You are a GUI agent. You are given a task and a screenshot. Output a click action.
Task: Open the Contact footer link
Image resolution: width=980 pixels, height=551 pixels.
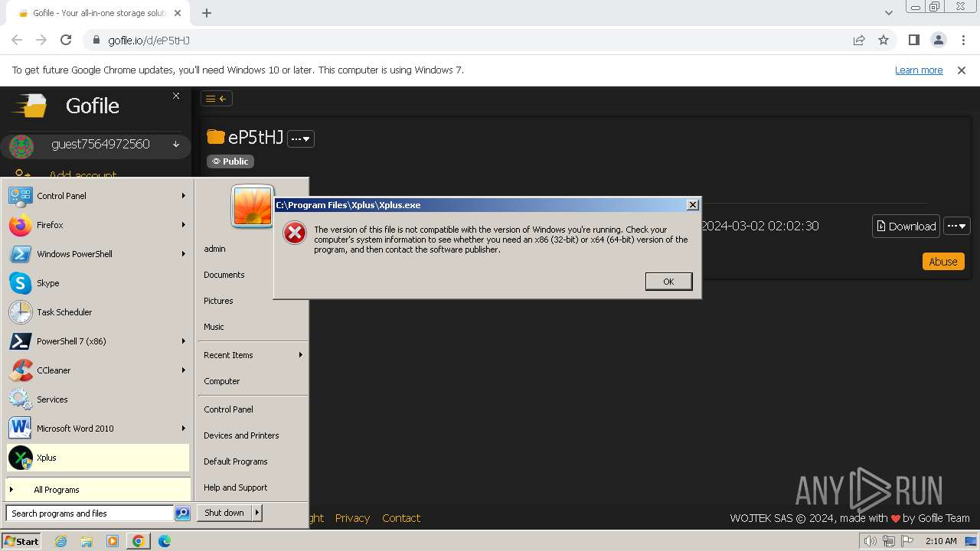[x=401, y=518]
